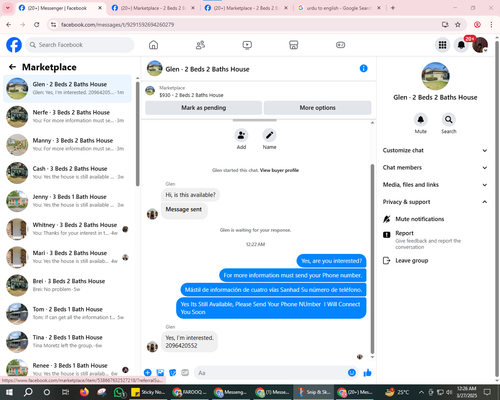Screen dimensions: 500x400
Task: Open conversation information icon
Action: (x=363, y=68)
